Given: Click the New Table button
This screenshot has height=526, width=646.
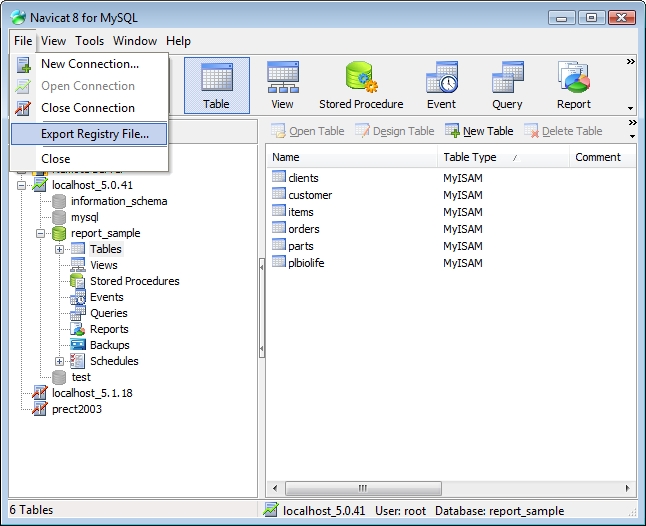Looking at the screenshot, I should click(479, 131).
